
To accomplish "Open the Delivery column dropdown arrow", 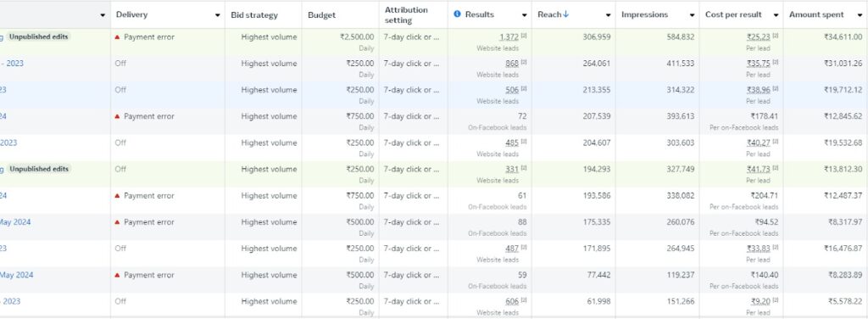I will click(x=218, y=15).
